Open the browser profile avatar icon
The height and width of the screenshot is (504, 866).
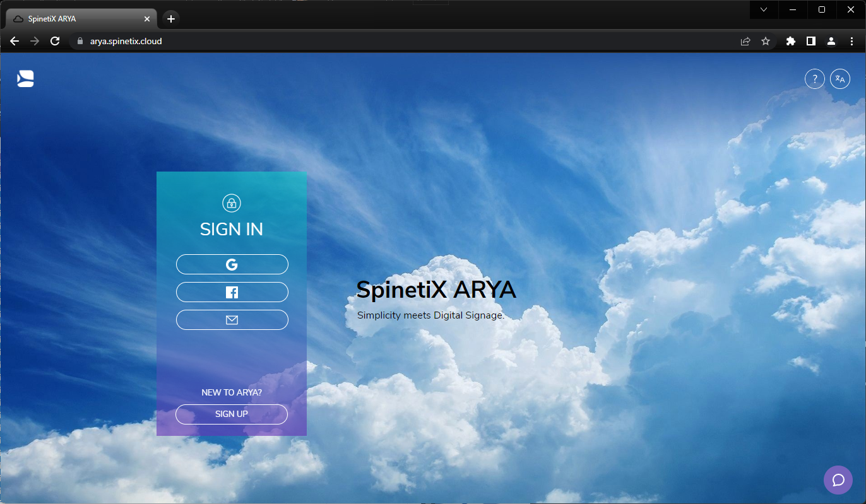(x=831, y=41)
